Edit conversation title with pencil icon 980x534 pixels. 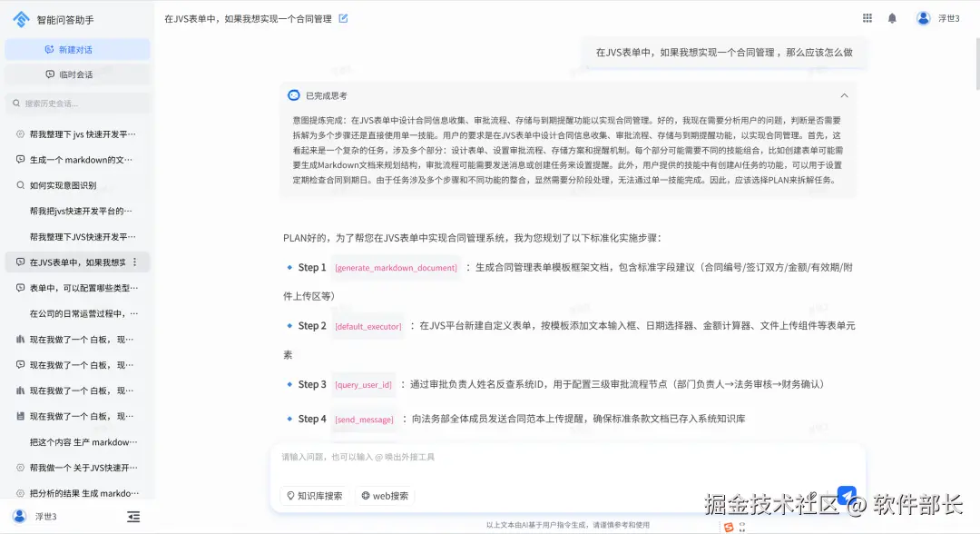coord(343,18)
